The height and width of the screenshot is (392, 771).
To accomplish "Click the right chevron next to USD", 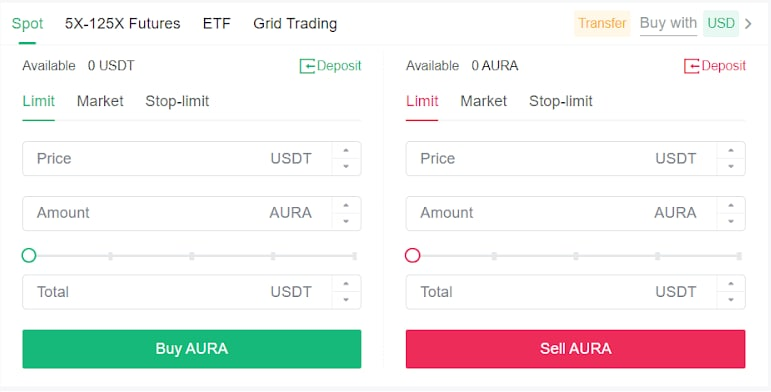I will pyautogui.click(x=748, y=24).
